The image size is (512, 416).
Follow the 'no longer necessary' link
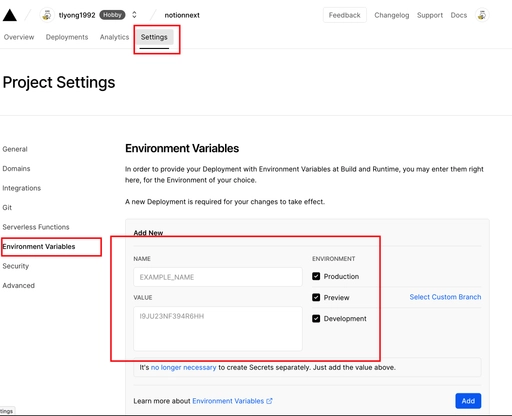point(183,367)
